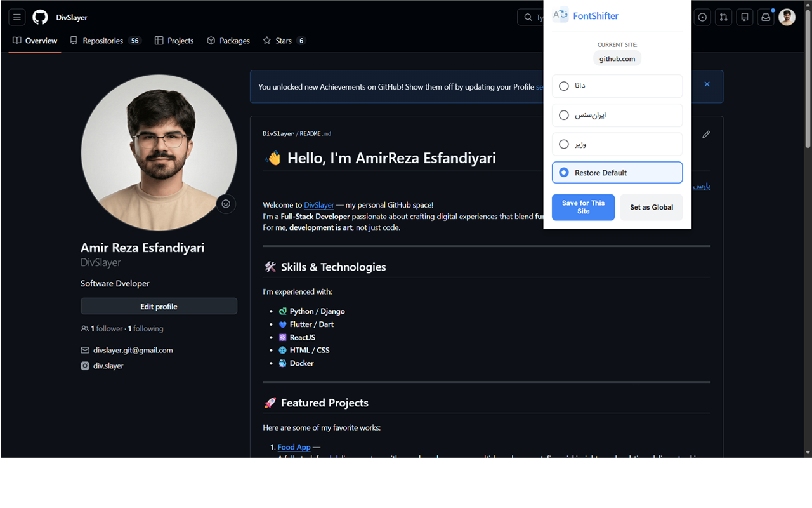Click the HTML / CSS skill item
Image resolution: width=812 pixels, height=508 pixels.
point(304,350)
